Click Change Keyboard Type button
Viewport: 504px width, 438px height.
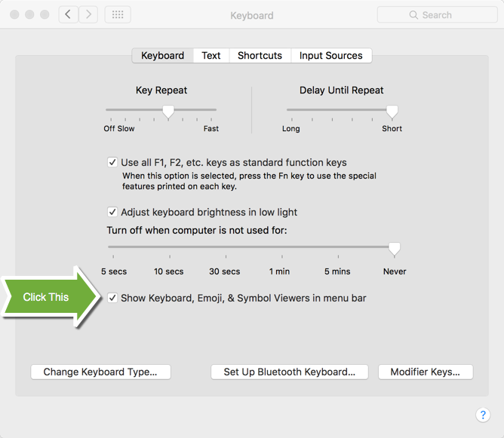click(x=100, y=372)
